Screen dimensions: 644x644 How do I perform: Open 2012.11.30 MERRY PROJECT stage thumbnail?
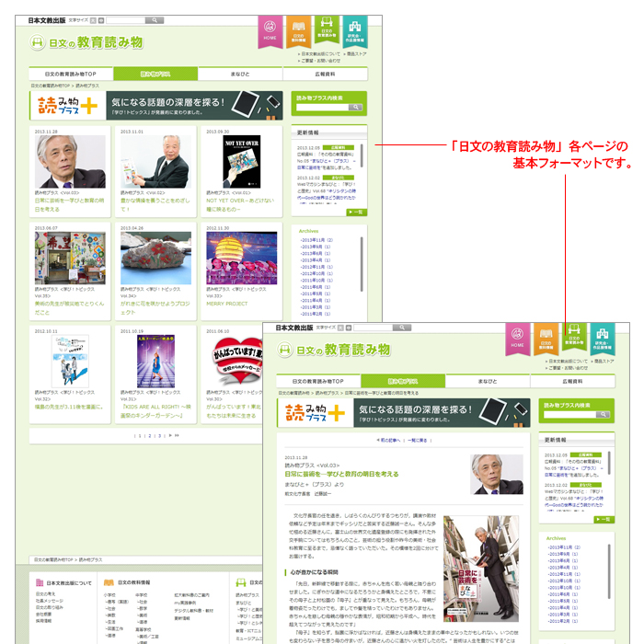click(241, 258)
